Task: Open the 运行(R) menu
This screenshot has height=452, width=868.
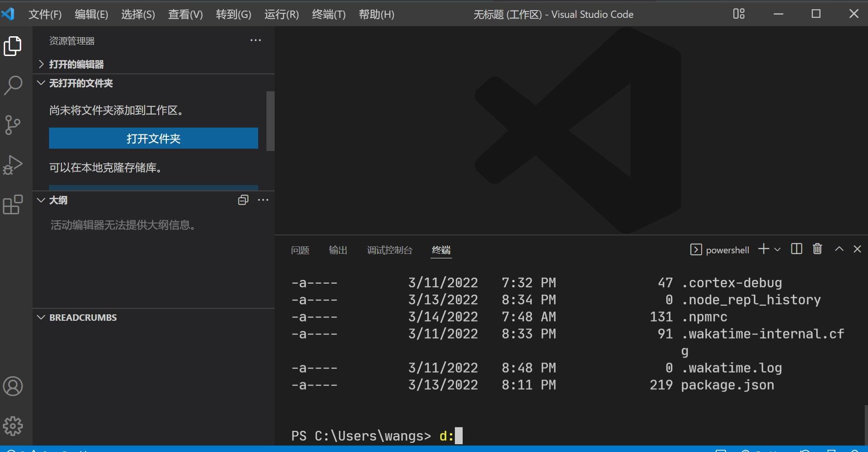Action: pyautogui.click(x=282, y=14)
